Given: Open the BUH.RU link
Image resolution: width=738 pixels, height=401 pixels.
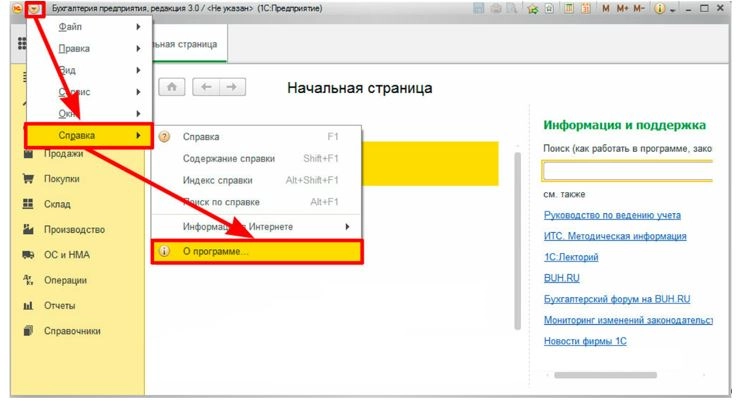Looking at the screenshot, I should click(x=562, y=278).
